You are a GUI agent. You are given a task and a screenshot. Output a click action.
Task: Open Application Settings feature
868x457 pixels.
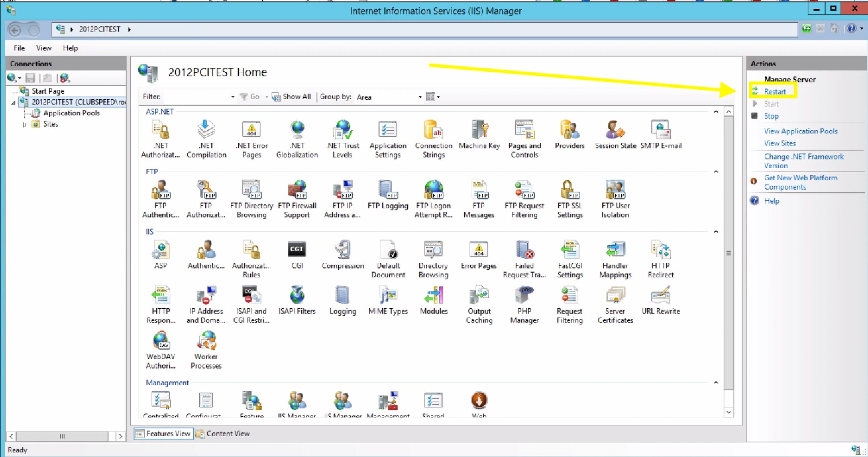(x=388, y=139)
